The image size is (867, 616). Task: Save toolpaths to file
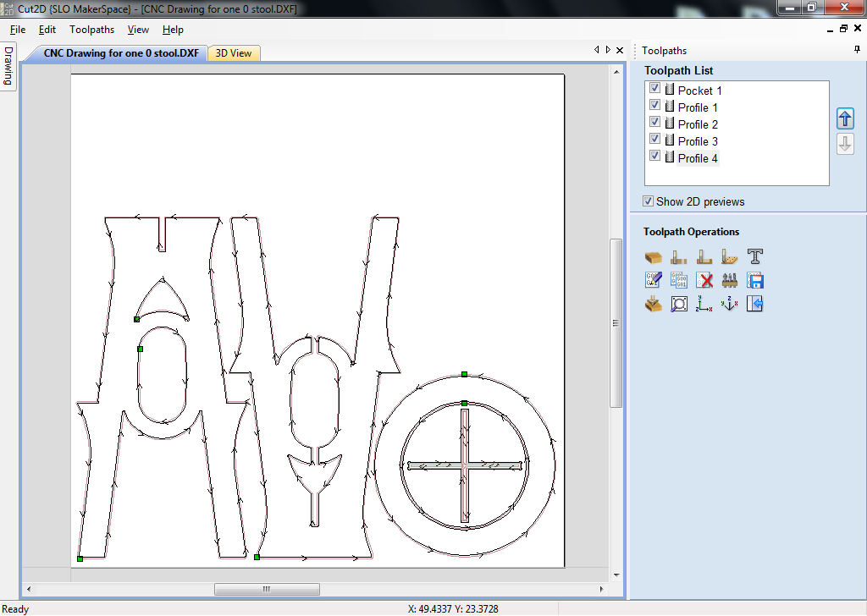754,280
